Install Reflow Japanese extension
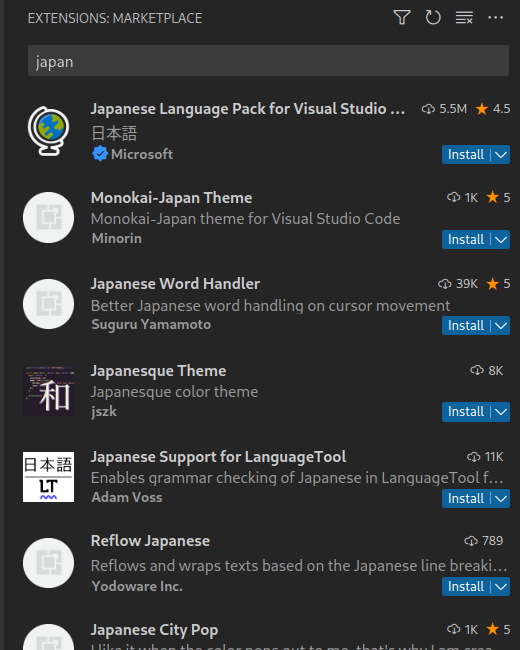This screenshot has width=520, height=650. 466,587
